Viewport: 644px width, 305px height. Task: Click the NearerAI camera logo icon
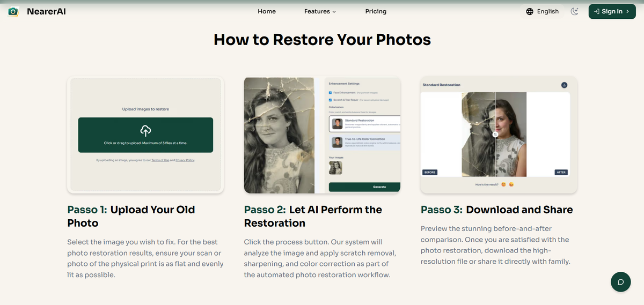pyautogui.click(x=13, y=11)
